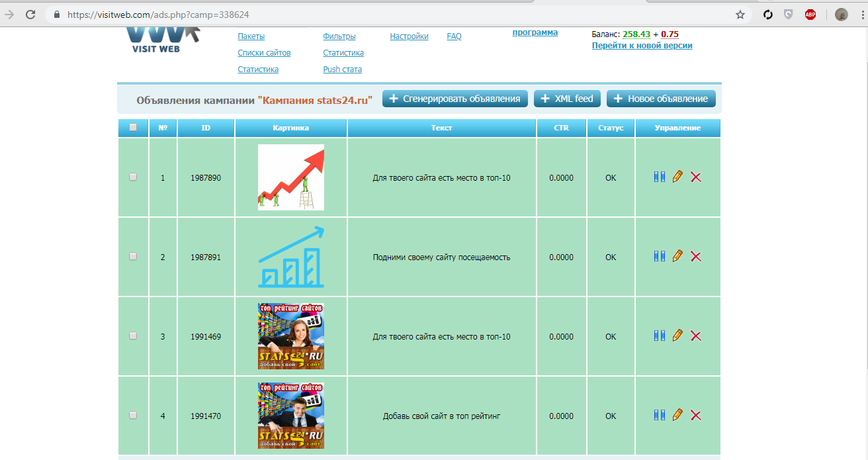Image resolution: width=868 pixels, height=460 pixels.
Task: Open the Настройки menu item
Action: tap(409, 36)
